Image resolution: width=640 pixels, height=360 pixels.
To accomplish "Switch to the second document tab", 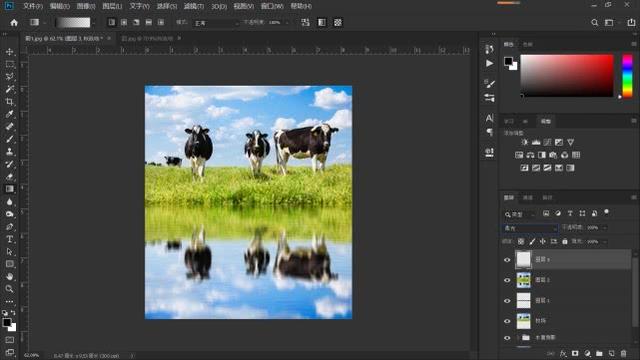I will pos(147,38).
